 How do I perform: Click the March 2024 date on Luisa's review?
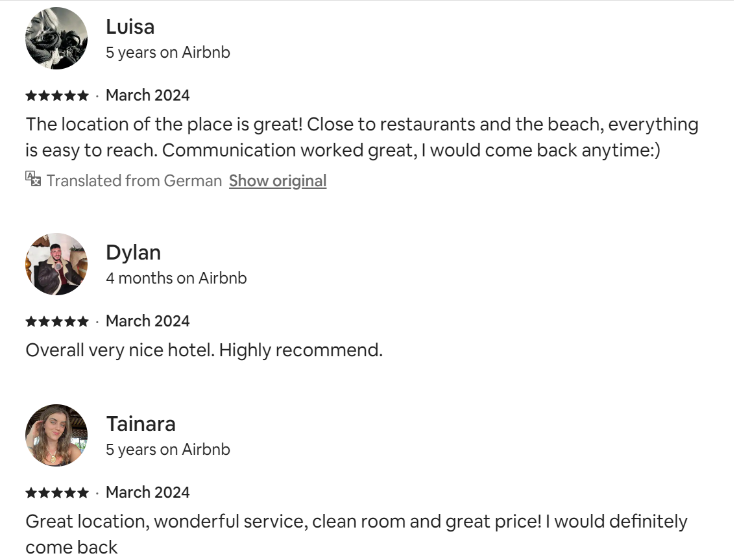point(148,95)
